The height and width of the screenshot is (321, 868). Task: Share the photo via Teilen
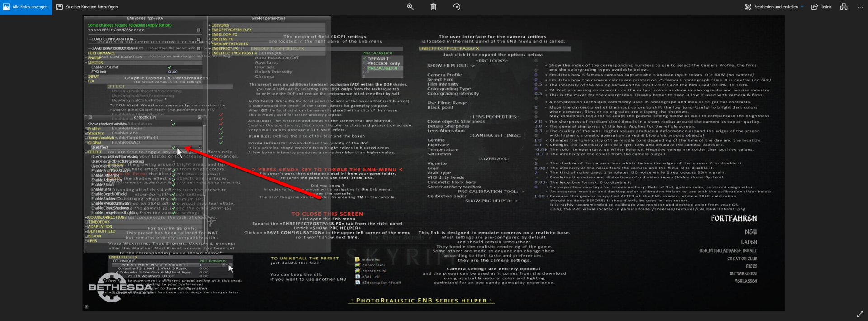pyautogui.click(x=821, y=7)
